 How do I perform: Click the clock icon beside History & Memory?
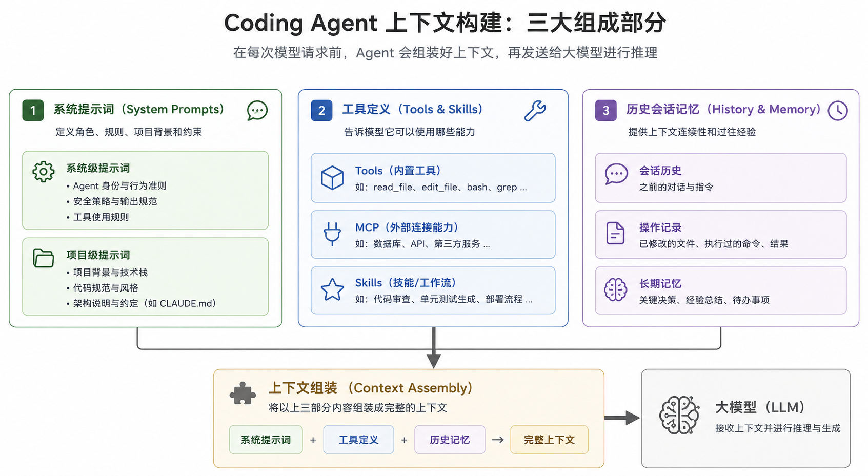pos(838,111)
